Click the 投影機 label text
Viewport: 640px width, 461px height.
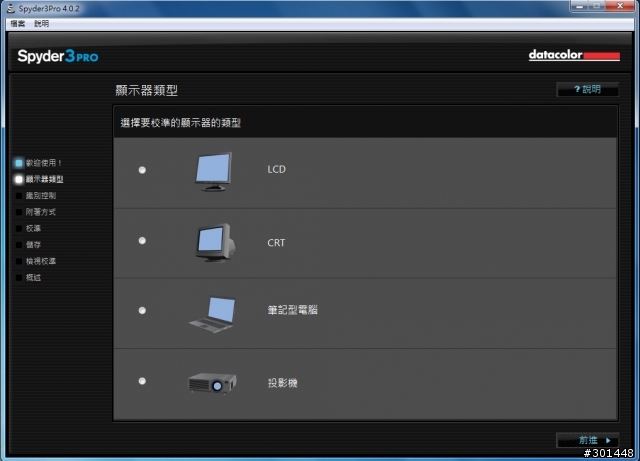(x=282, y=383)
